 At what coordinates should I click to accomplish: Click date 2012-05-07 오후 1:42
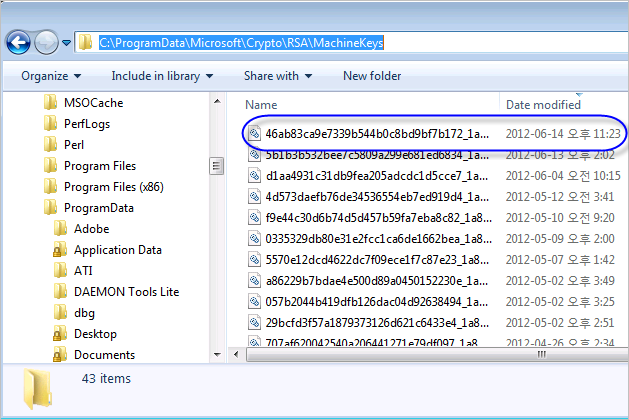tap(560, 260)
